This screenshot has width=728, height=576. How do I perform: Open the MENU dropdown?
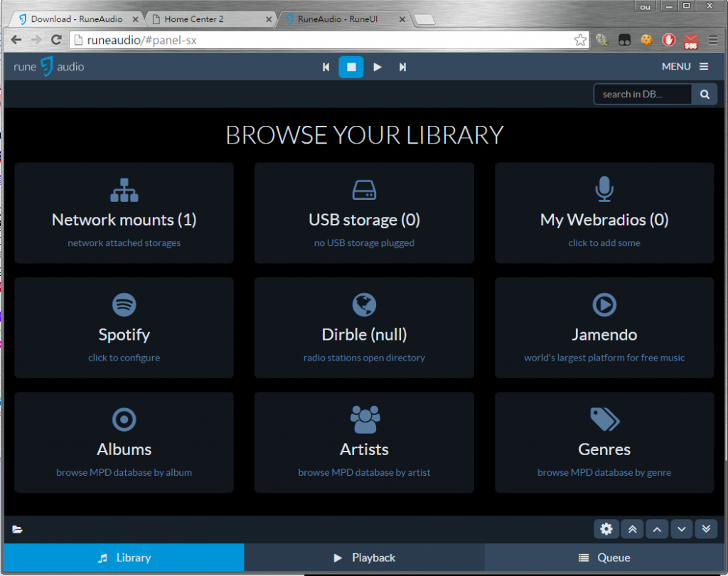685,66
